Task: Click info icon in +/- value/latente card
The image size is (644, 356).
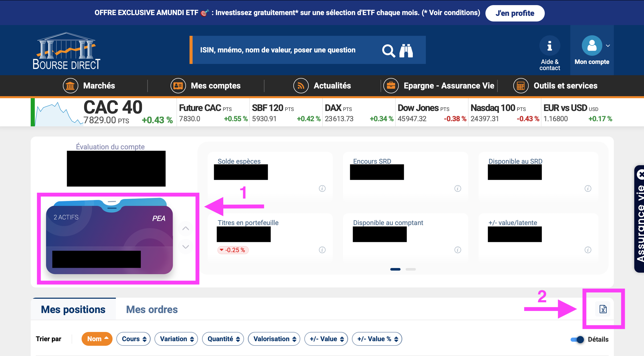Action: pyautogui.click(x=588, y=250)
